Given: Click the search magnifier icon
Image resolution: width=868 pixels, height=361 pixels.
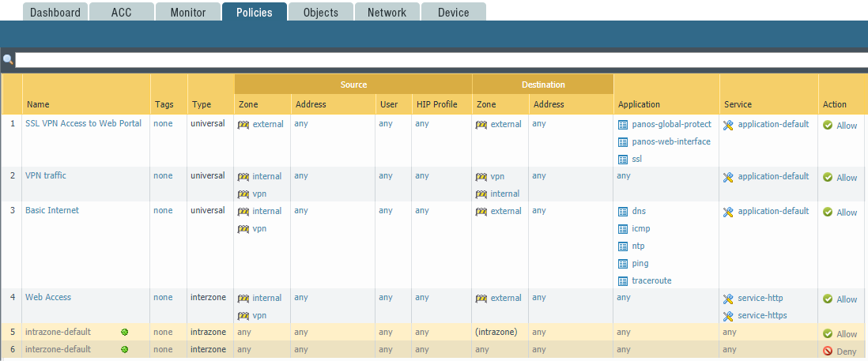Looking at the screenshot, I should tap(8, 59).
